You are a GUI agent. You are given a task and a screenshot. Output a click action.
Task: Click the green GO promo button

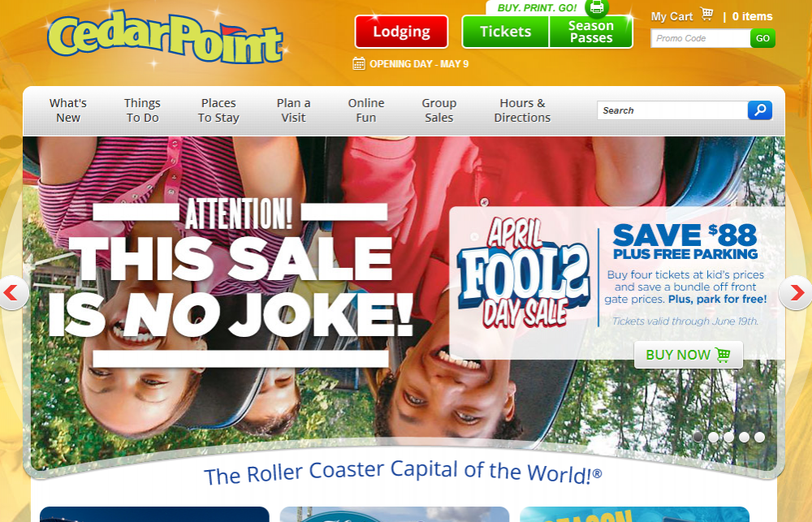pos(762,38)
